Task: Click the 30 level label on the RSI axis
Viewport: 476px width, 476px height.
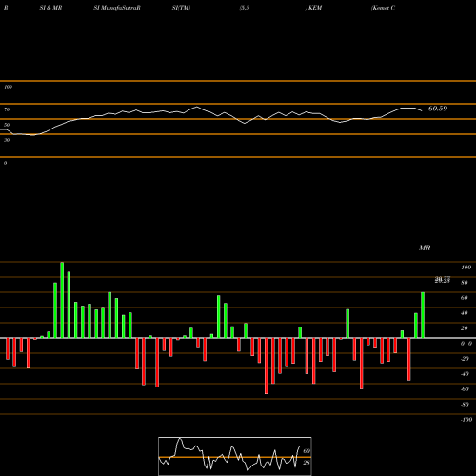Action: tap(7, 140)
